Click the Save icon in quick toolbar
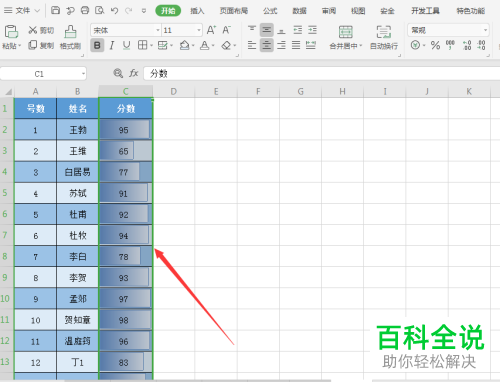Viewport: 500px width, 382px height. tap(55, 10)
